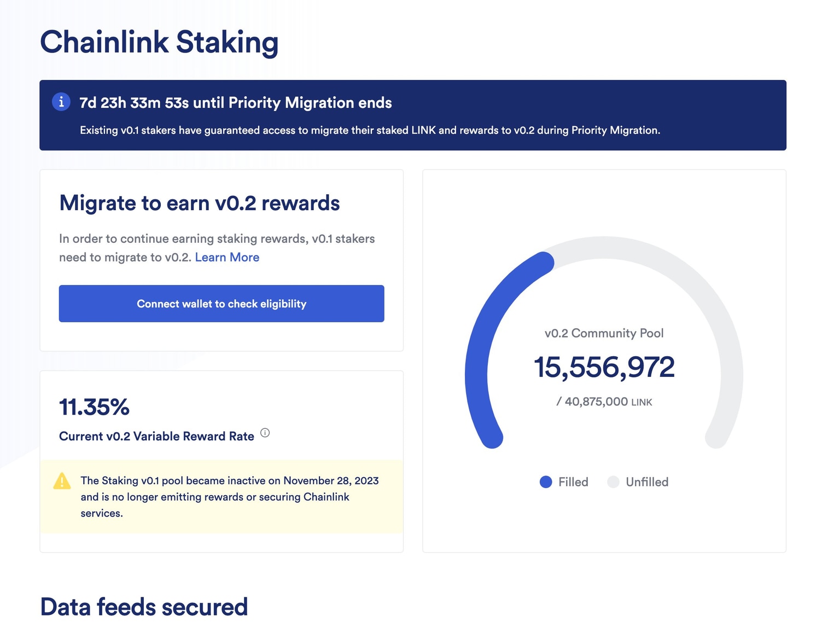This screenshot has width=840, height=639.
Task: Click the blue Filled legend dot
Action: 546,482
